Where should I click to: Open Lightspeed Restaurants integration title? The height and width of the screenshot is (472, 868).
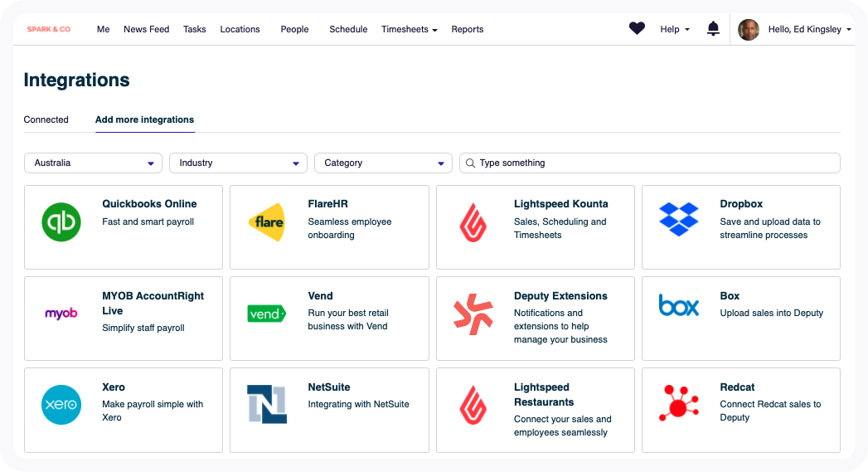click(544, 395)
